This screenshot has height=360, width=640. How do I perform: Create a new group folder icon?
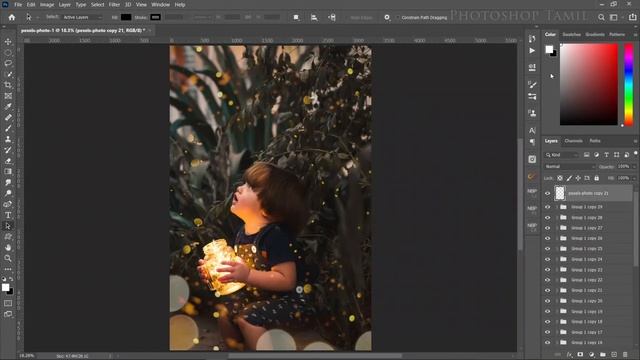603,355
